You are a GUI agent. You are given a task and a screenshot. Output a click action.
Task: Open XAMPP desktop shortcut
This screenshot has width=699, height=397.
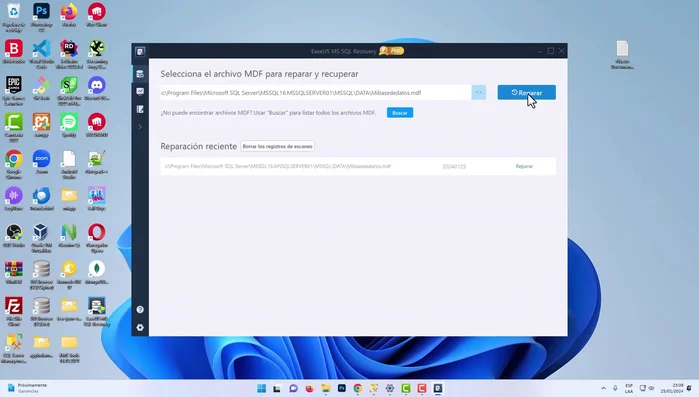[41, 126]
